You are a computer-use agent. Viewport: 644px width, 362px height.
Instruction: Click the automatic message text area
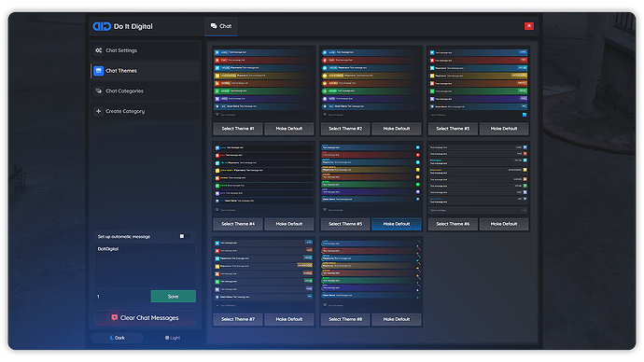point(145,266)
